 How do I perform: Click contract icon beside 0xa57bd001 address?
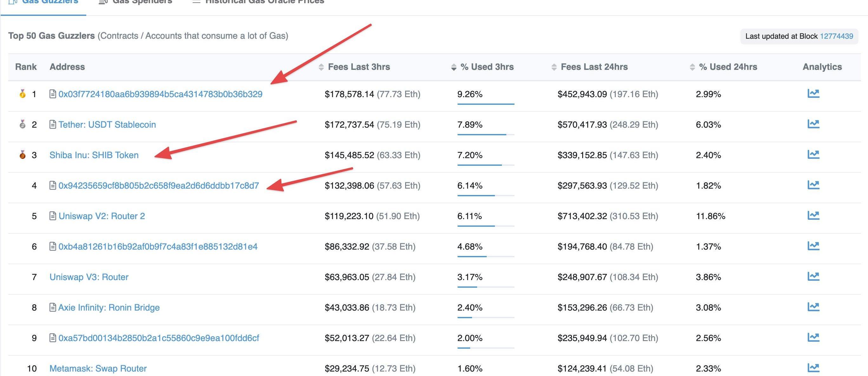53,338
